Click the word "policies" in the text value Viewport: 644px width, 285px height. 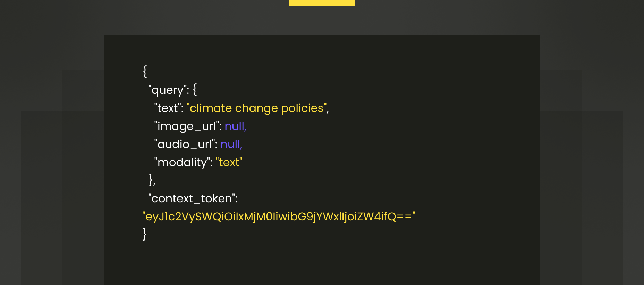[x=302, y=108]
